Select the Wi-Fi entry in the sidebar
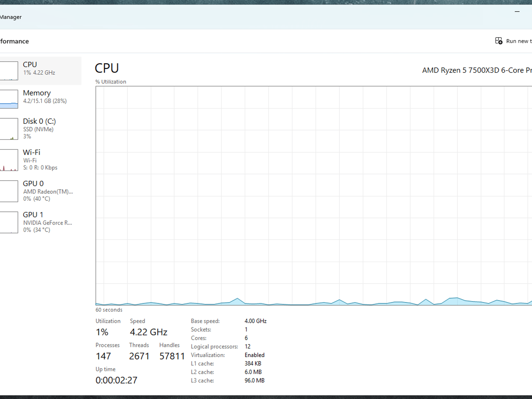The height and width of the screenshot is (399, 532). coord(41,160)
